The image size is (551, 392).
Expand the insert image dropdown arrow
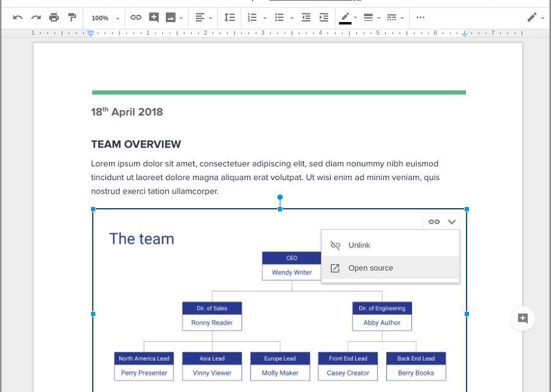pos(181,18)
